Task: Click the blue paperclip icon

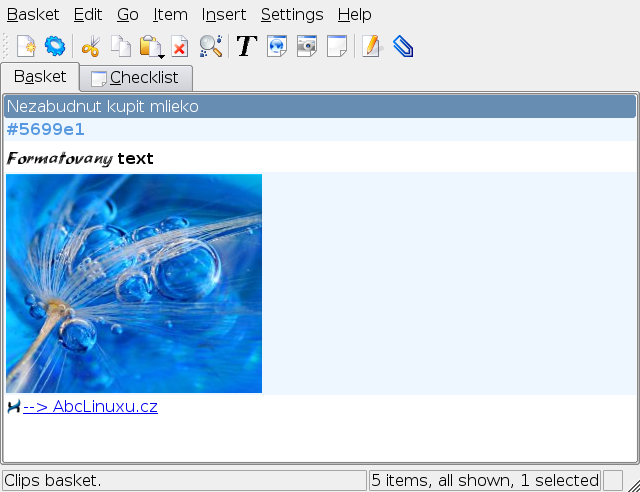Action: click(x=402, y=46)
